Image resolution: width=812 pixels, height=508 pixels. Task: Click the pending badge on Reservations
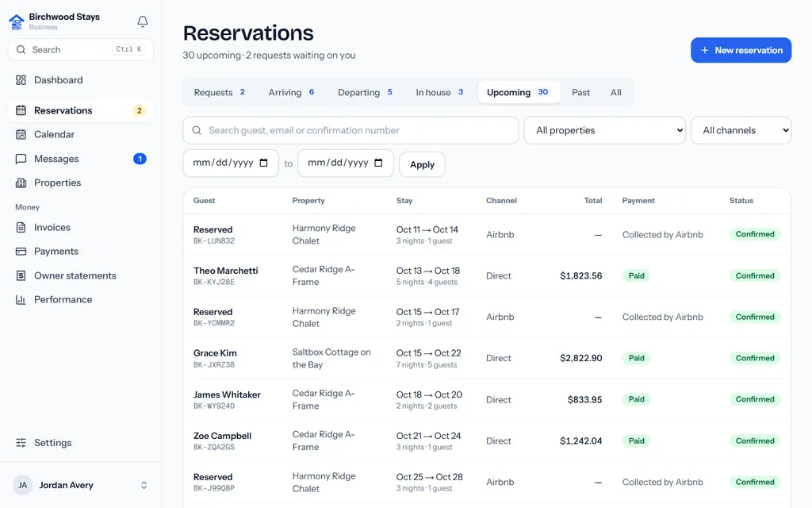(x=139, y=110)
